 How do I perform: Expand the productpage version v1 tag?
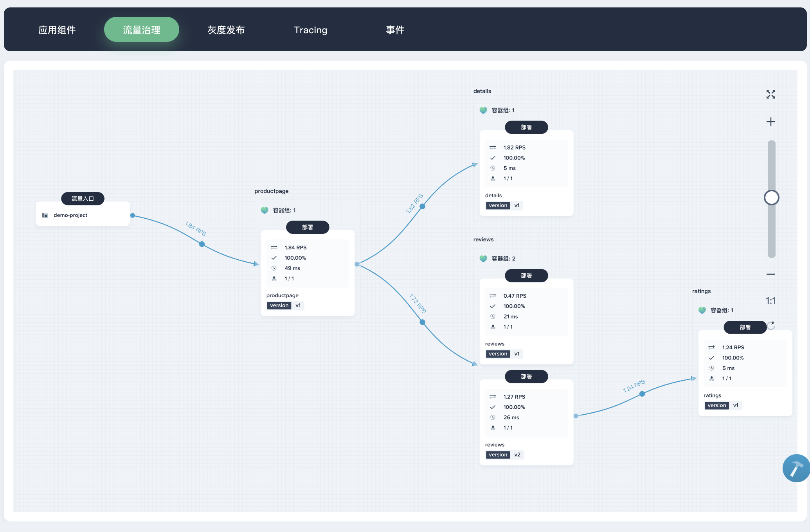pyautogui.click(x=285, y=305)
